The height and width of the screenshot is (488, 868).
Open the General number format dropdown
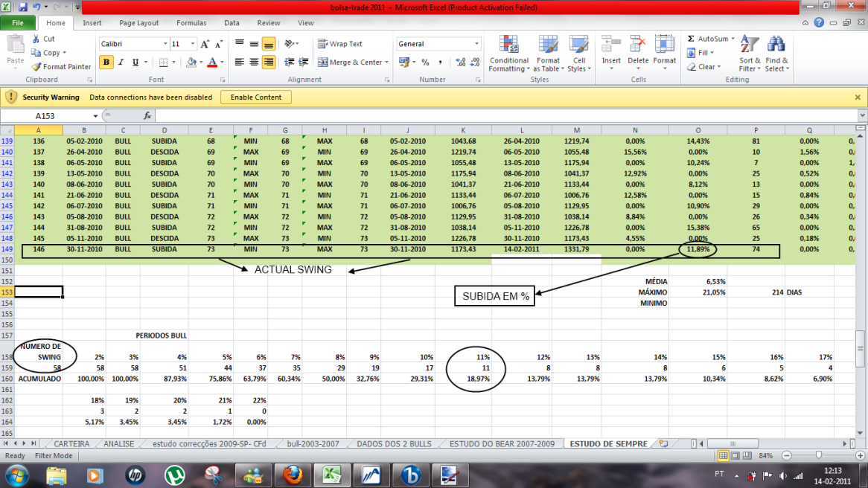476,44
